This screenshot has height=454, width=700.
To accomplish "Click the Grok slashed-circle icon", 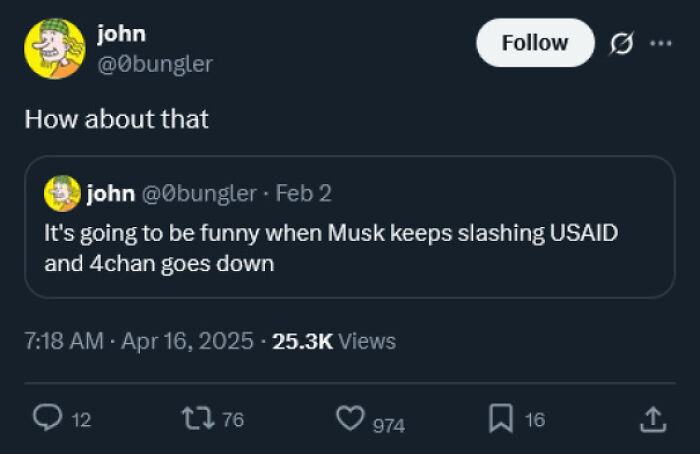I will click(620, 43).
